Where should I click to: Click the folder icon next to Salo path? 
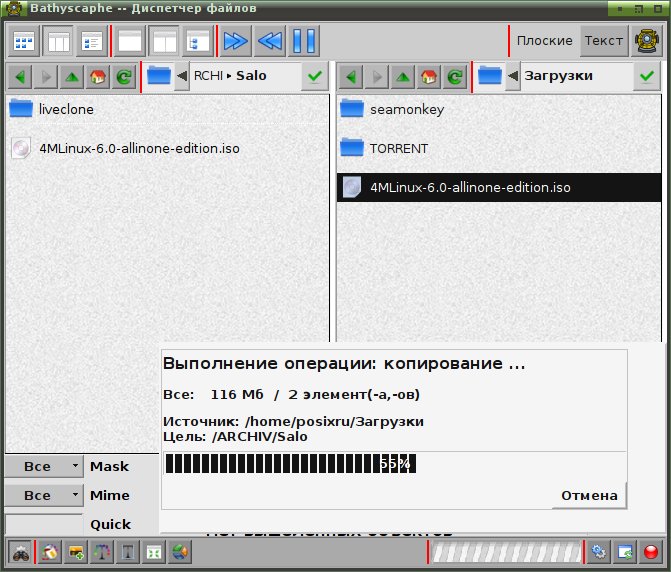(159, 76)
